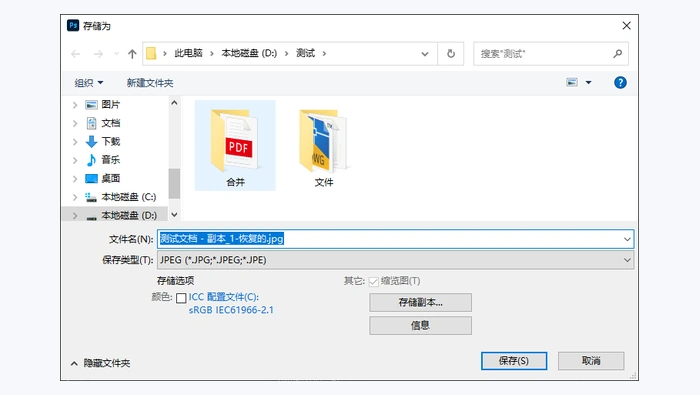Go forward with the right arrow

[x=98, y=54]
